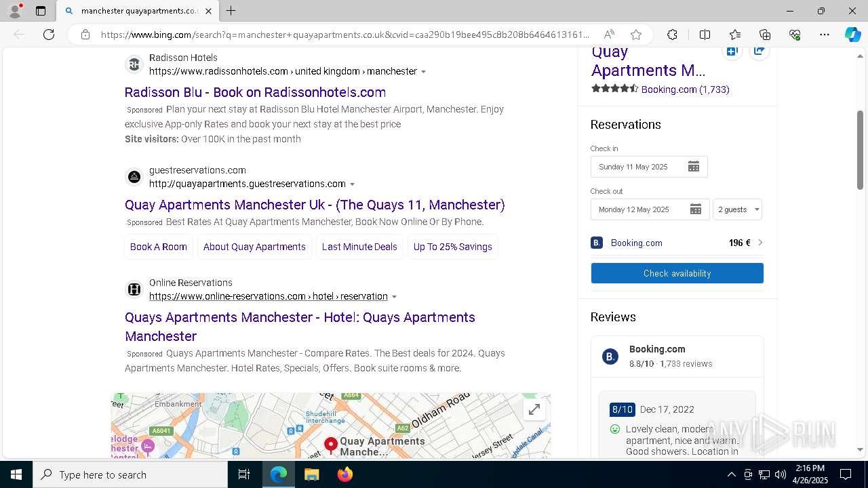Click Check availability button
This screenshot has width=868, height=488.
click(x=677, y=273)
